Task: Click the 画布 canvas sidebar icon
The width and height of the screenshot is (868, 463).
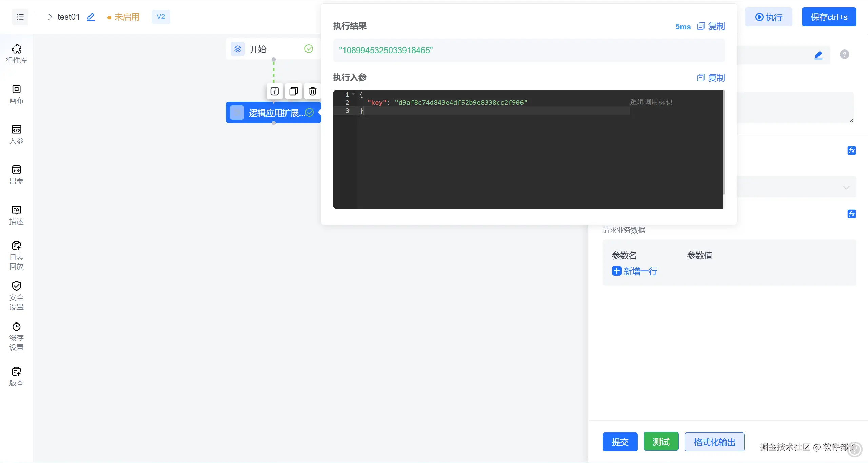Action: pyautogui.click(x=16, y=94)
